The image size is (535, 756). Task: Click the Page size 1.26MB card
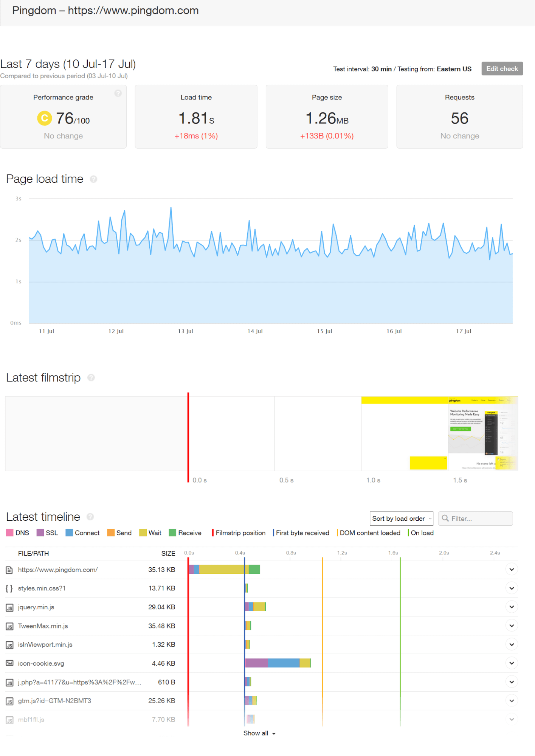click(x=327, y=117)
